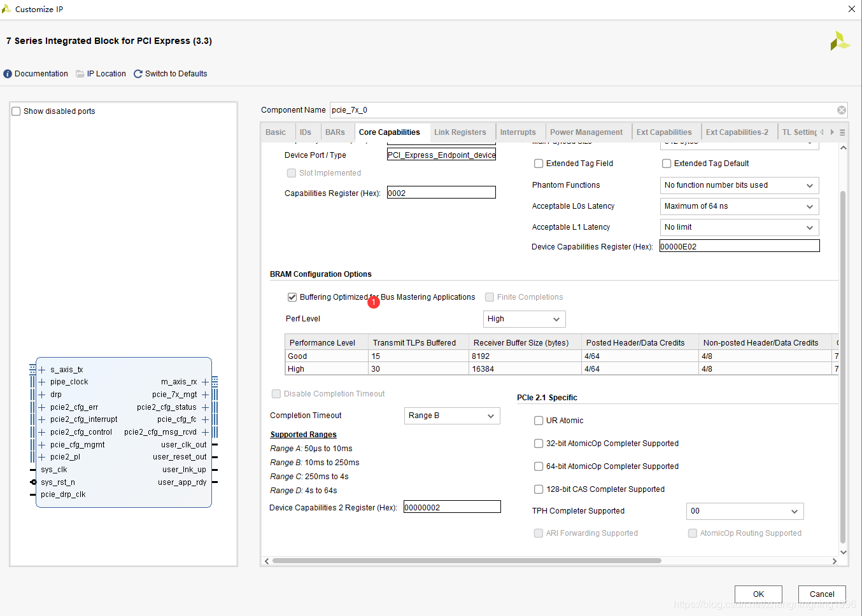Switch to the Basic tab

coord(276,132)
